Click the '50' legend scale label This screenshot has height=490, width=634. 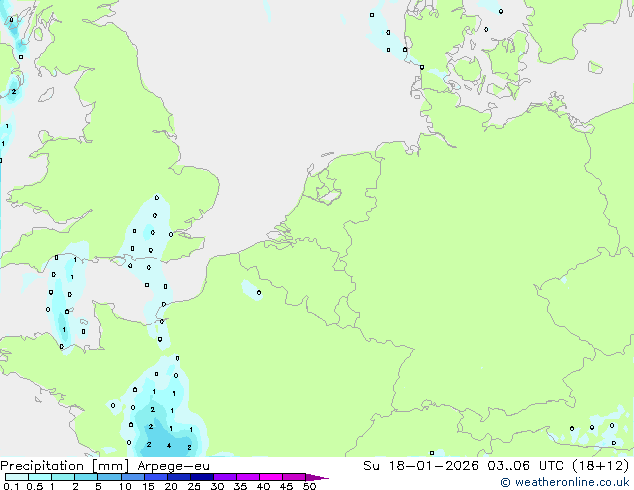[310, 486]
